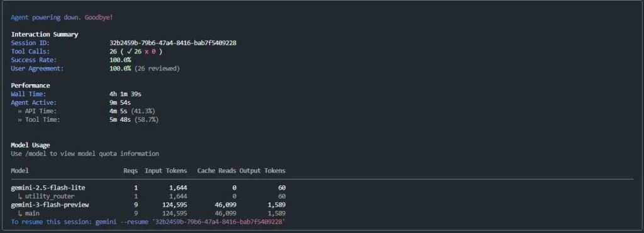Click the Reqs value 9 in gemini-3-flash-preview row

136,205
